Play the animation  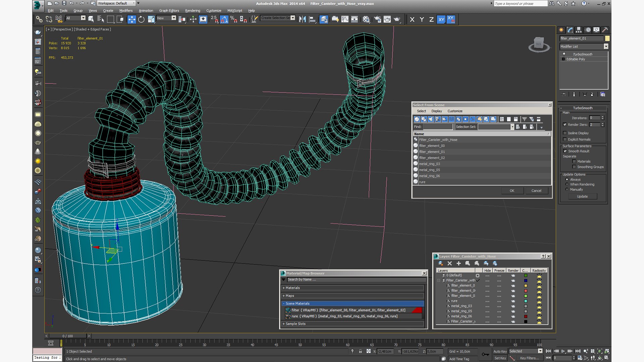click(563, 351)
